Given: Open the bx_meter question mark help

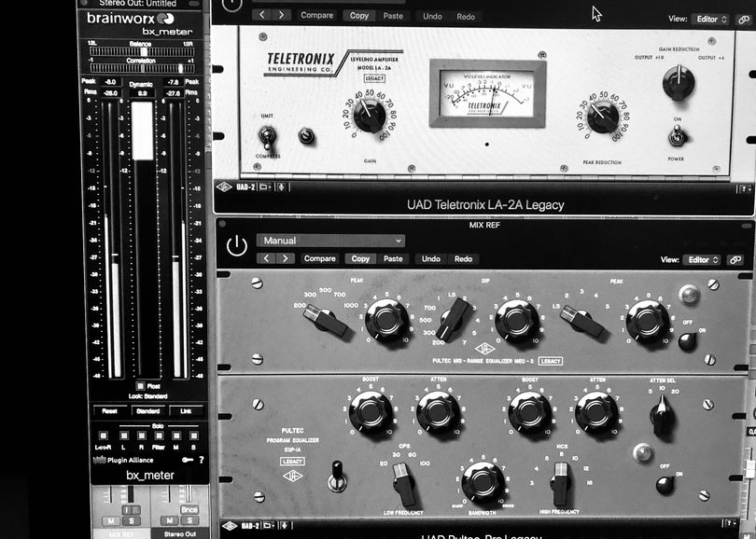Looking at the screenshot, I should click(202, 460).
